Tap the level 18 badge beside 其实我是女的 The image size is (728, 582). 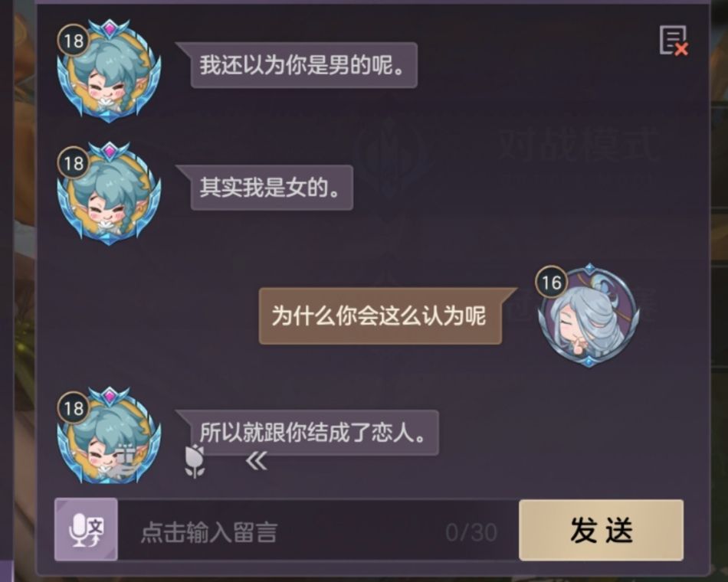pyautogui.click(x=74, y=163)
